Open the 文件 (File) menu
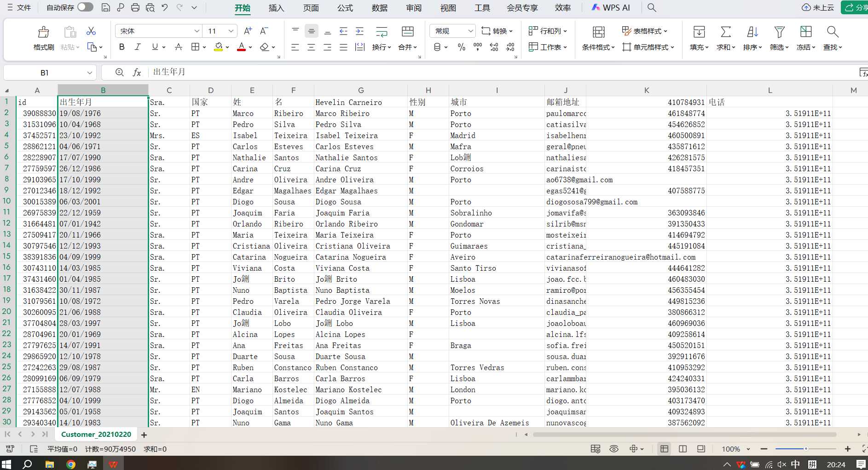The height and width of the screenshot is (470, 868). tap(19, 7)
